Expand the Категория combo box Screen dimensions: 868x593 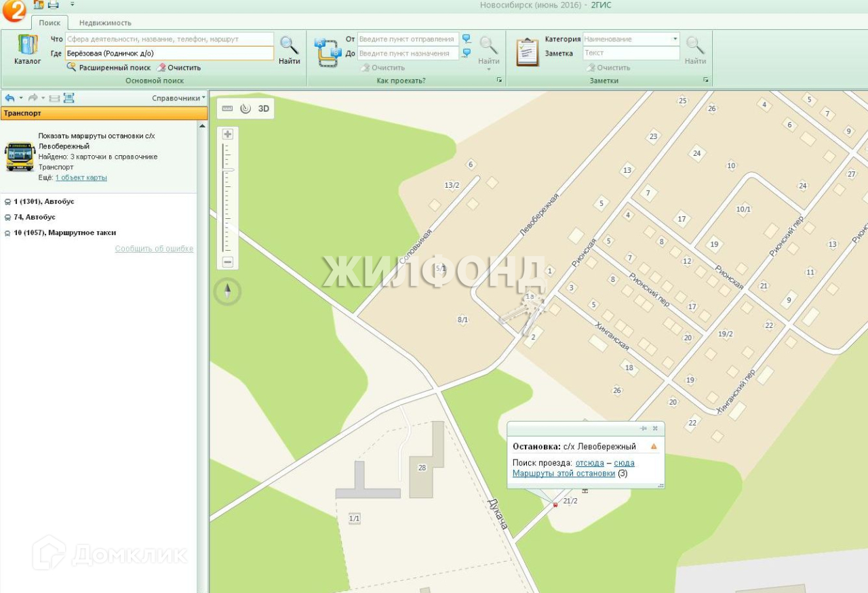(675, 39)
